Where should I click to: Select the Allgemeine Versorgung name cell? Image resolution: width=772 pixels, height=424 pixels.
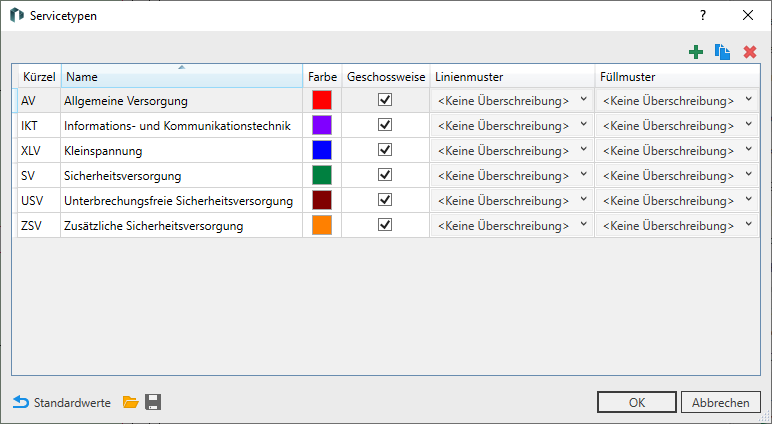[182, 100]
